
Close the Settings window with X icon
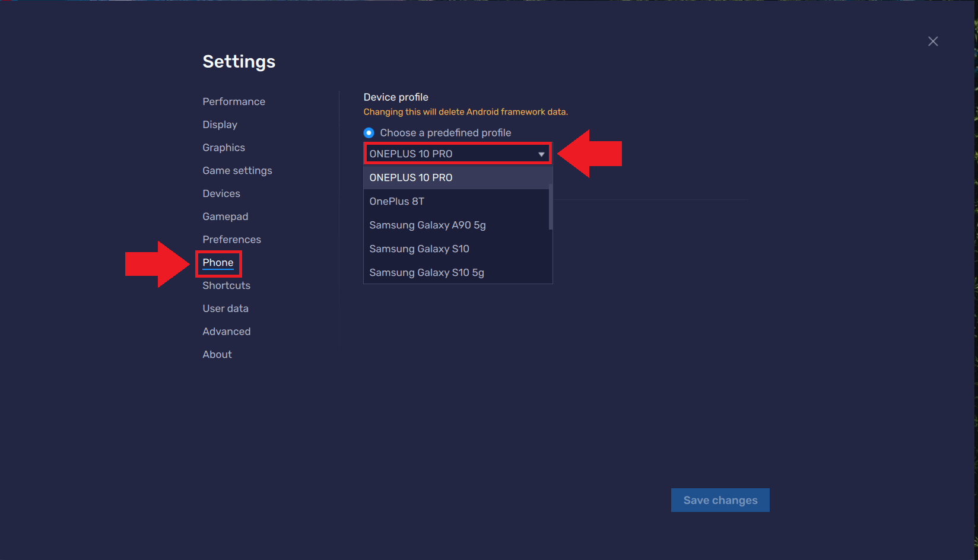coord(933,41)
